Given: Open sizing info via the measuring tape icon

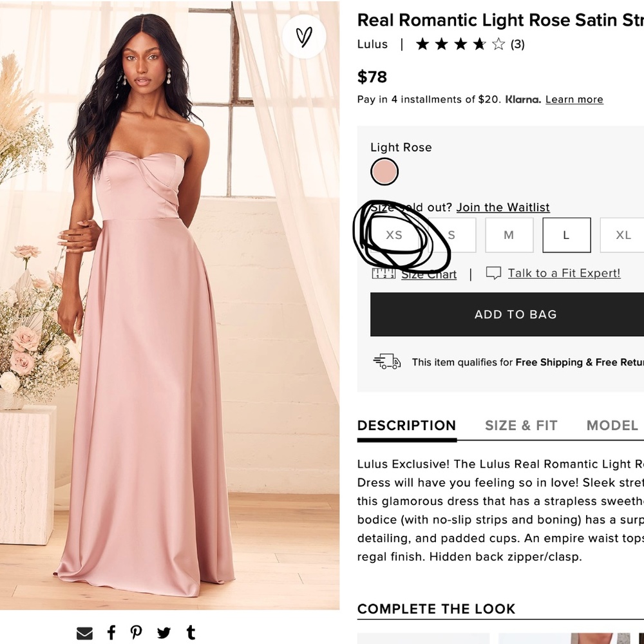Looking at the screenshot, I should pos(385,274).
